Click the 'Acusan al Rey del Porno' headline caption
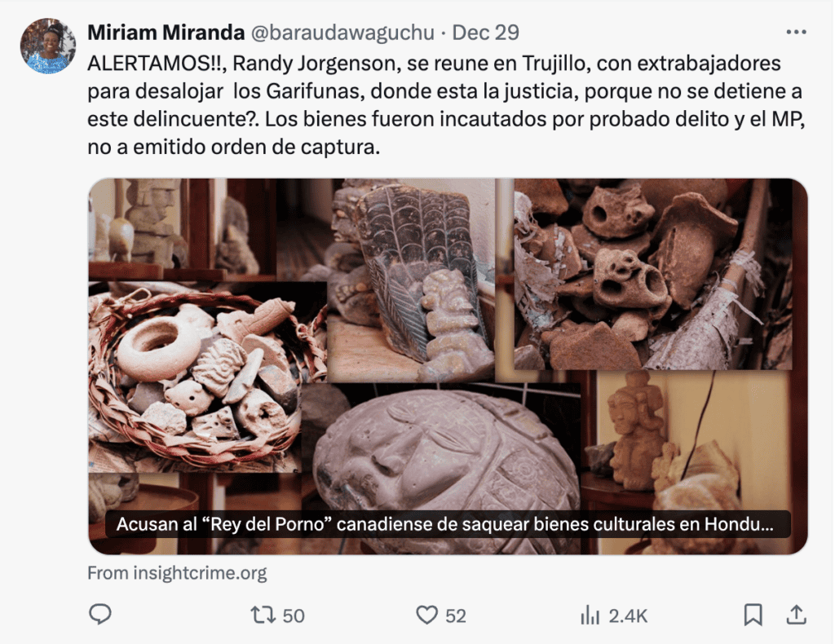This screenshot has width=835, height=644. coord(445,524)
